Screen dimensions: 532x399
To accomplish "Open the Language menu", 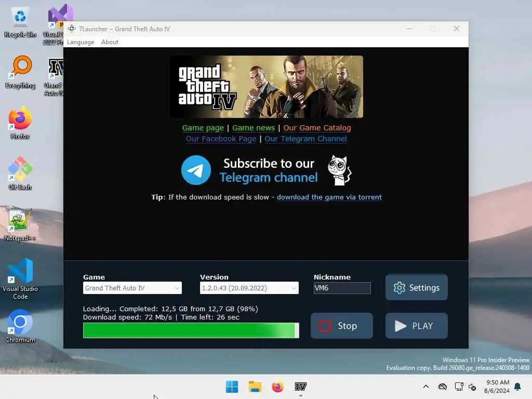I will pos(81,42).
